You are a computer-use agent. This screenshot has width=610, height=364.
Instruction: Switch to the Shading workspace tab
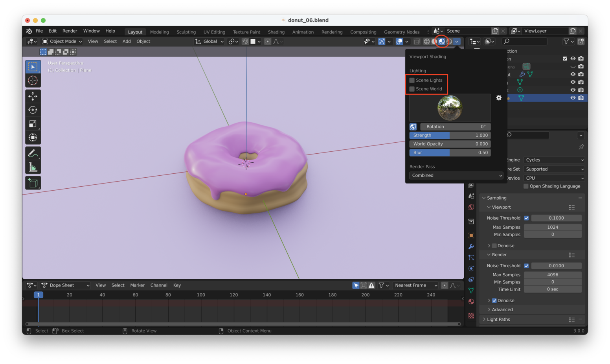pos(276,32)
